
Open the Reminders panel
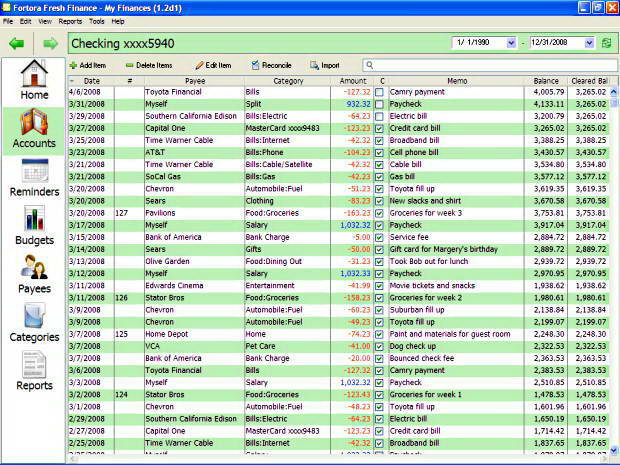click(x=33, y=177)
